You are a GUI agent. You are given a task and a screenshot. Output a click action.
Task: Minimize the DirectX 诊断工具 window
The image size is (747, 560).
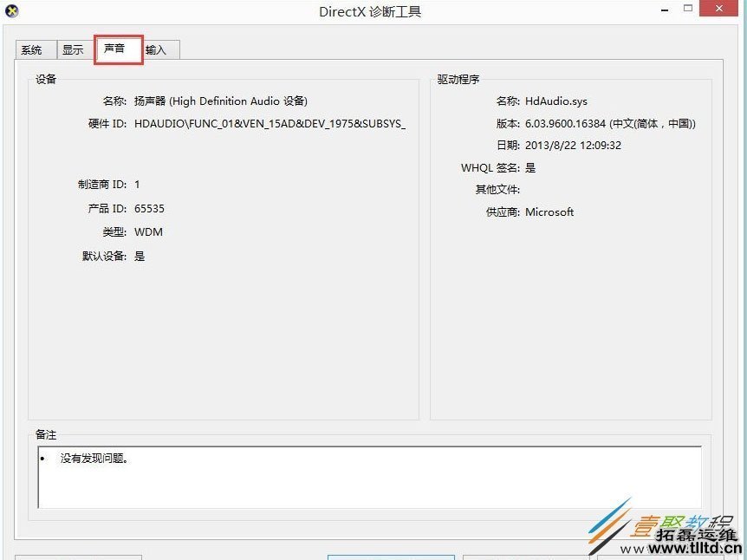point(664,9)
